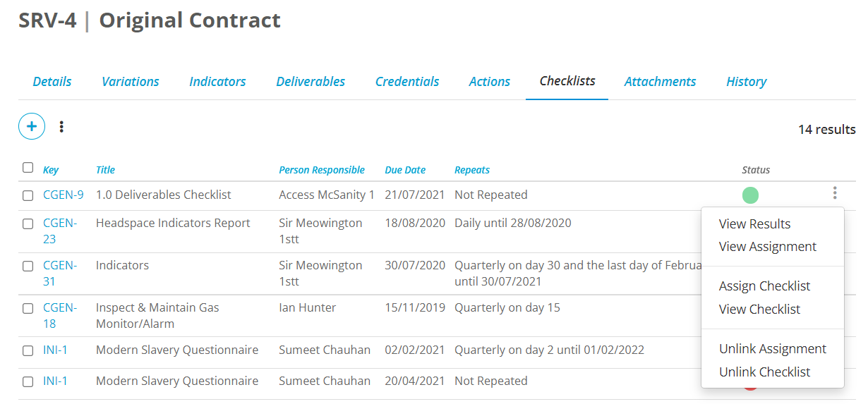Go to the History tab
This screenshot has width=868, height=404.
pyautogui.click(x=746, y=82)
